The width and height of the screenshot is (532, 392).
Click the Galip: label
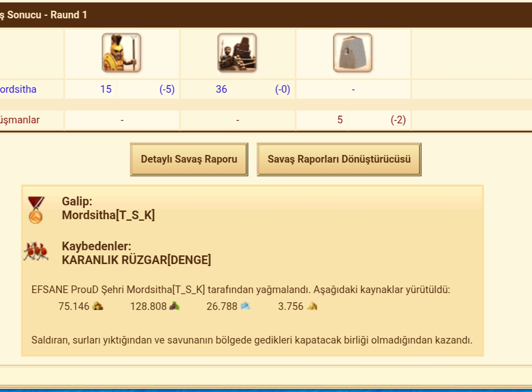click(x=77, y=201)
